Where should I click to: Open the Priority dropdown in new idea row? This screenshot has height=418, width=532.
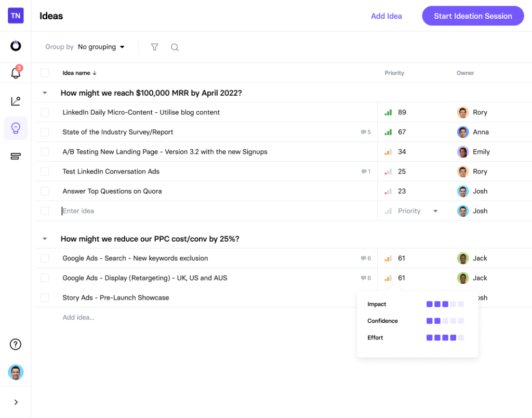(435, 211)
